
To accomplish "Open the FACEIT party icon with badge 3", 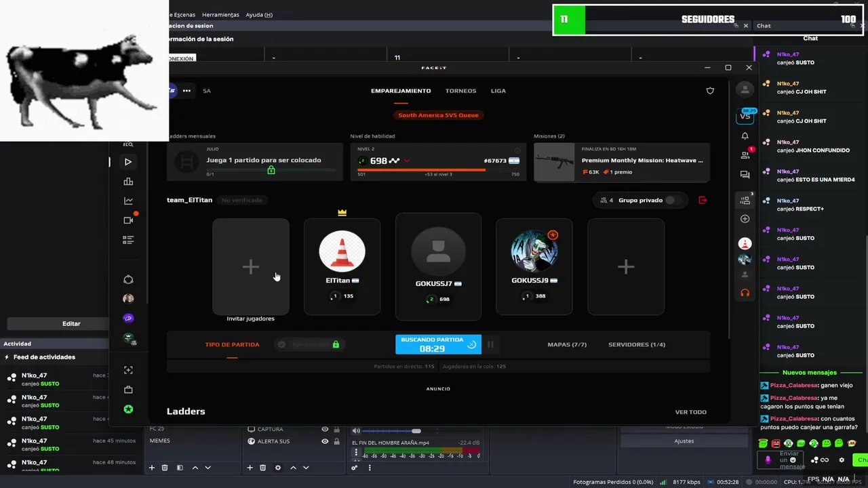I will click(745, 200).
